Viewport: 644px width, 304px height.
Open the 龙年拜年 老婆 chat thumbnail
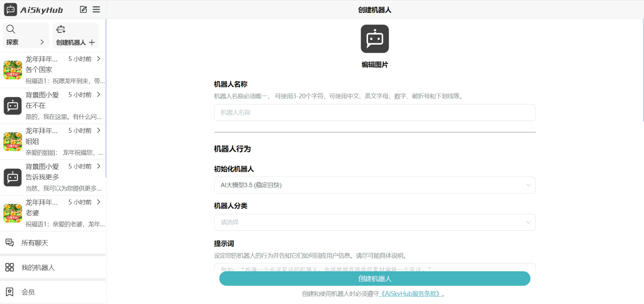click(x=13, y=213)
